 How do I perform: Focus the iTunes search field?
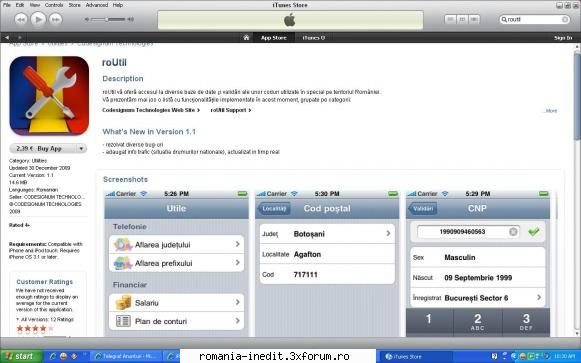(534, 19)
